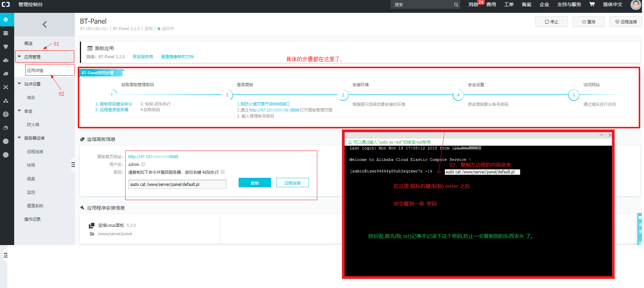The width and height of the screenshot is (644, 288).
Task: Open 企业 in the top bar
Action: (x=544, y=4)
